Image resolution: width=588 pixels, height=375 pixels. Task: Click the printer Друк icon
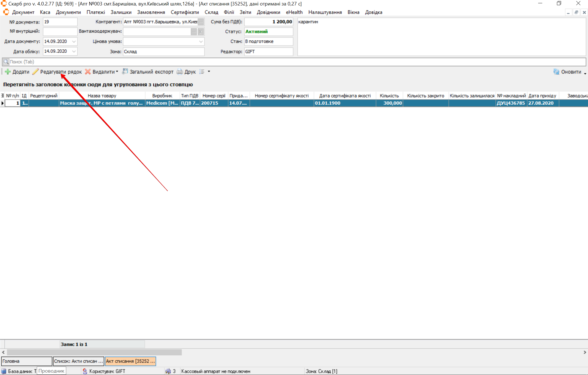click(x=180, y=72)
